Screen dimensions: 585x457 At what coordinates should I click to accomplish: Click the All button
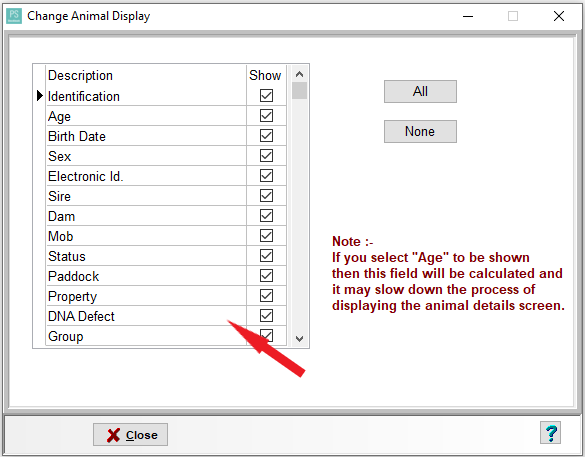420,91
